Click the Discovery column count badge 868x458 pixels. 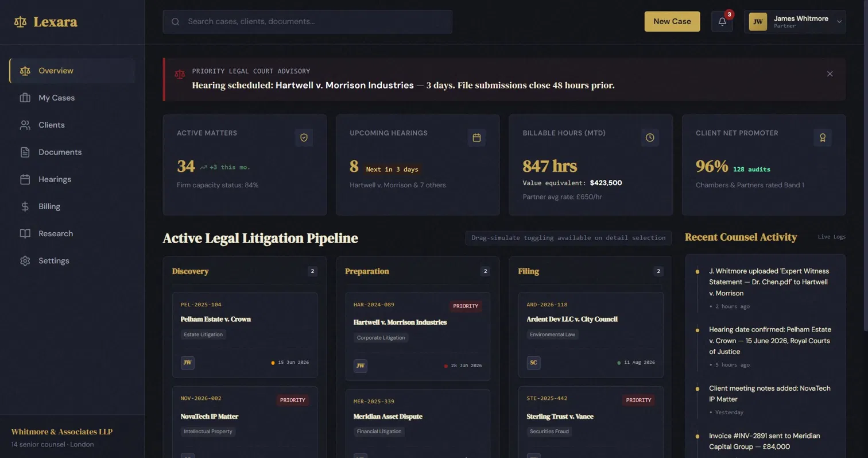[312, 271]
